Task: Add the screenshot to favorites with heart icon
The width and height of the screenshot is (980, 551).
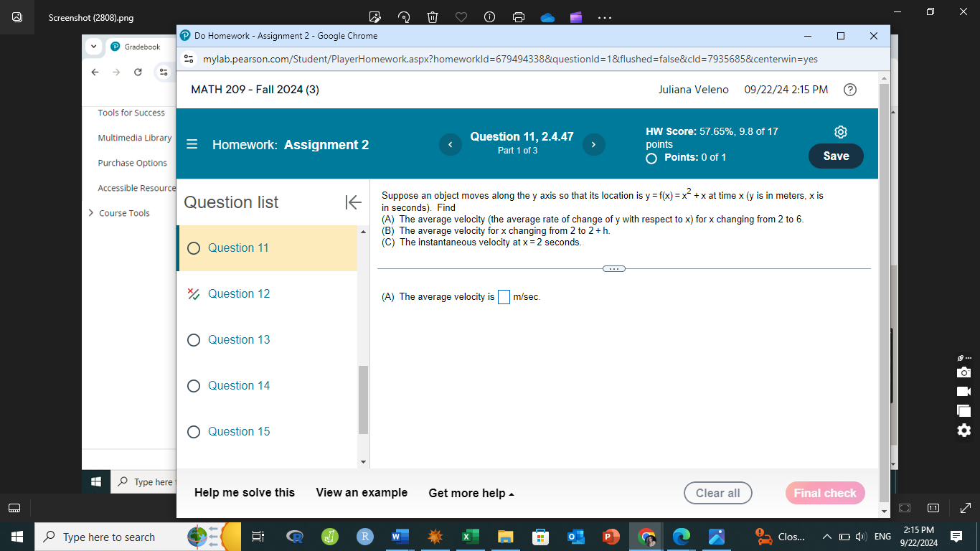Action: coord(461,17)
